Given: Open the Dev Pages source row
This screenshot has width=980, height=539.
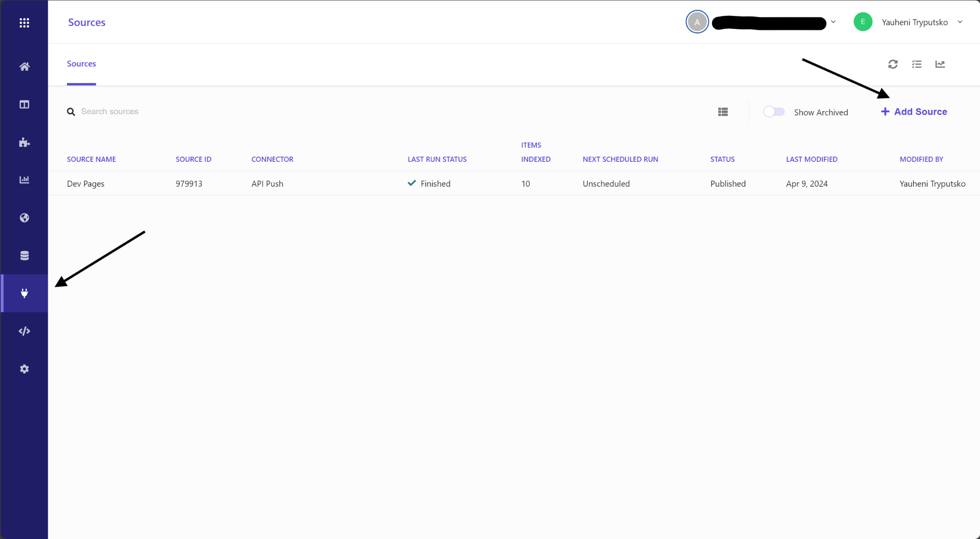Looking at the screenshot, I should [x=514, y=183].
